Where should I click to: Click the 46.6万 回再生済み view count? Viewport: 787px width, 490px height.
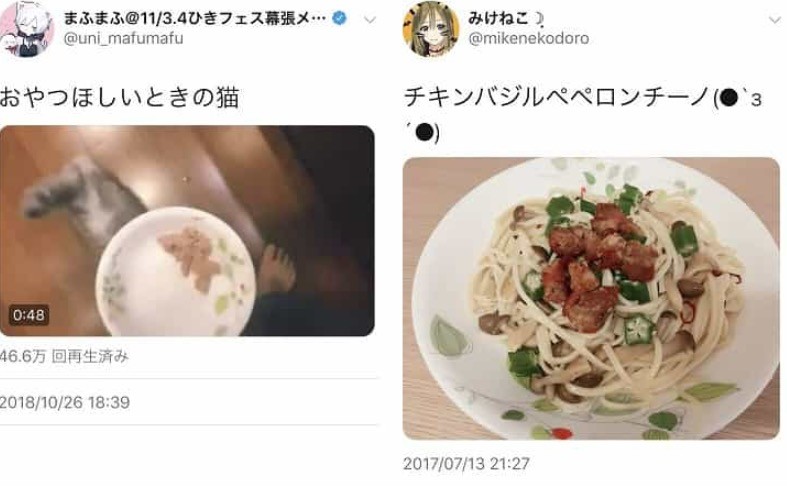(x=64, y=357)
